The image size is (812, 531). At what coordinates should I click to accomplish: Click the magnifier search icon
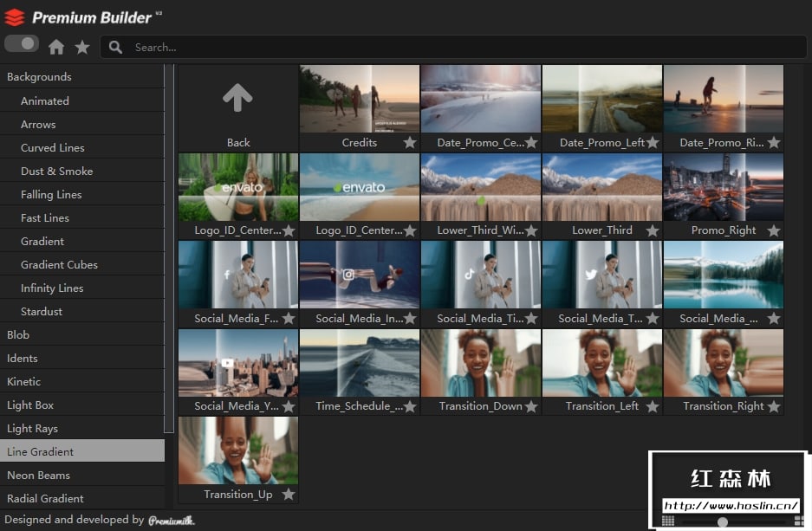[x=115, y=48]
